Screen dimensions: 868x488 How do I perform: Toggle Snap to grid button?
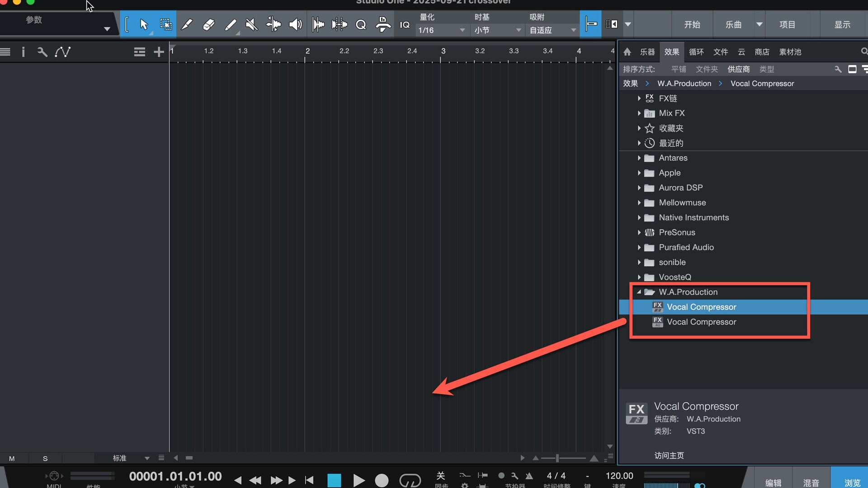click(x=590, y=24)
